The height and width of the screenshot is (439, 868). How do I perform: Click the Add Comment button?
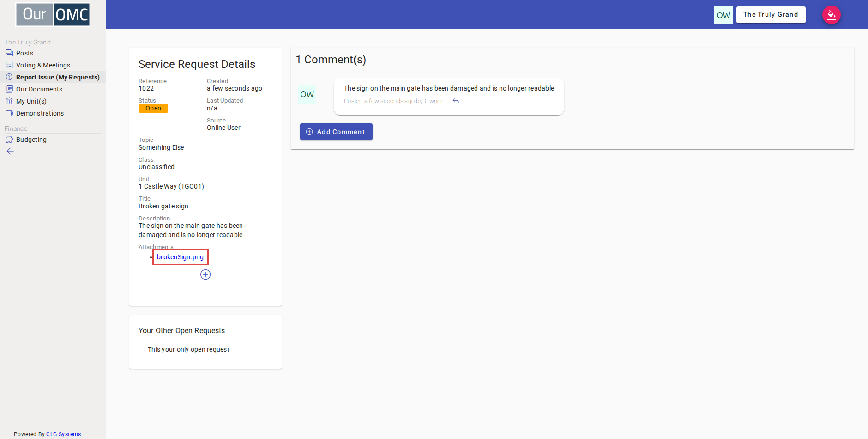(x=336, y=132)
